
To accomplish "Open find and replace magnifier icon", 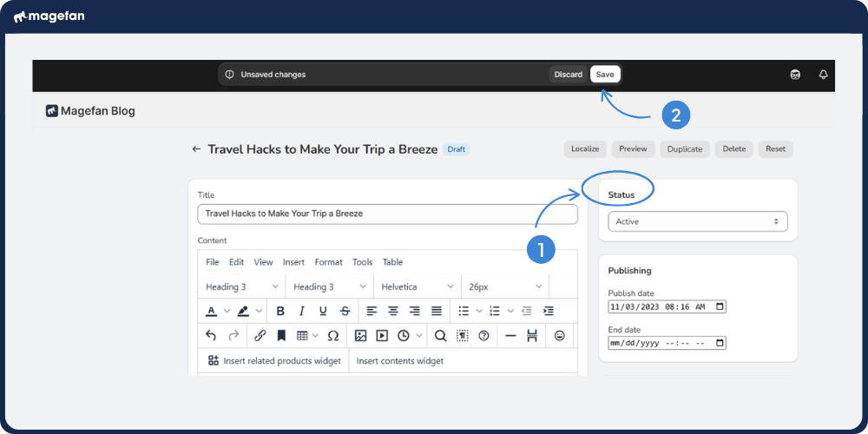I will pyautogui.click(x=440, y=335).
